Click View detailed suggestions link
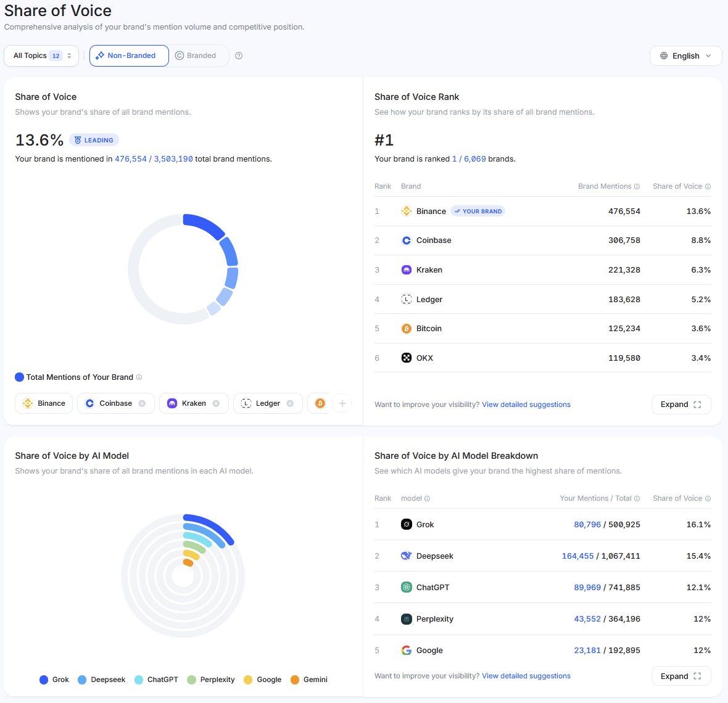 tap(526, 405)
